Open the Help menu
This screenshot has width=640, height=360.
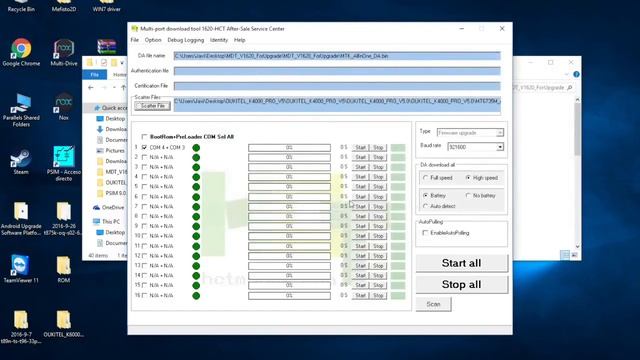(240, 40)
